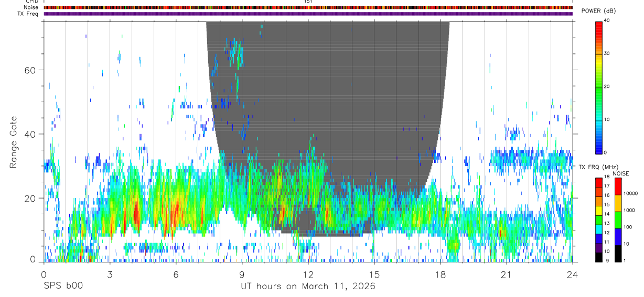The height and width of the screenshot is (297, 644).
Task: Click the 0 tick on POWER colorbar
Action: pyautogui.click(x=606, y=152)
